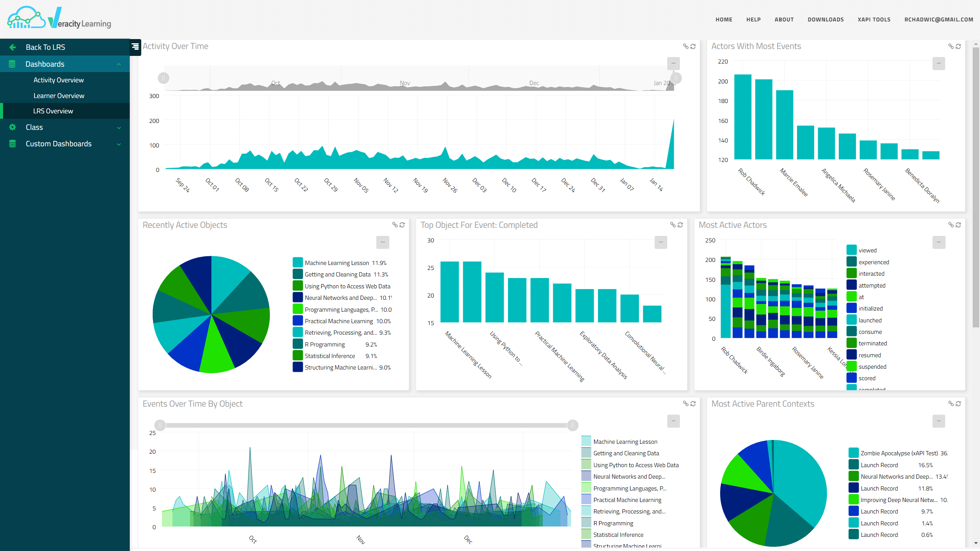Refresh the Recently Active Objects widget
The image size is (980, 551).
click(402, 225)
